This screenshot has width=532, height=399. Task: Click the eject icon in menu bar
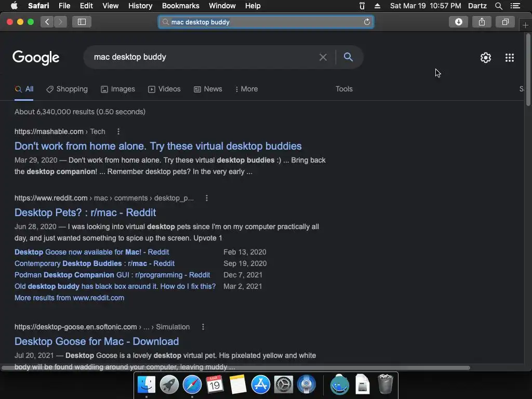(x=377, y=6)
